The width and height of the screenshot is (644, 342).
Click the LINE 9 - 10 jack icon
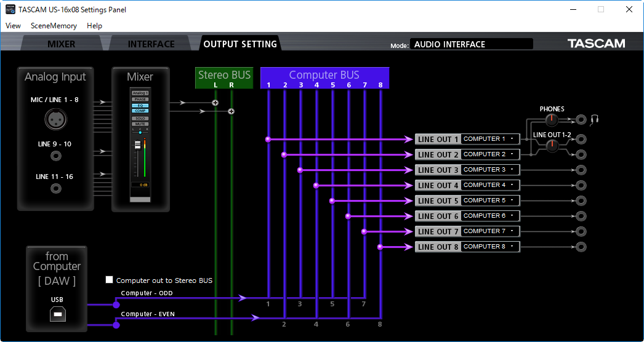pyautogui.click(x=56, y=156)
